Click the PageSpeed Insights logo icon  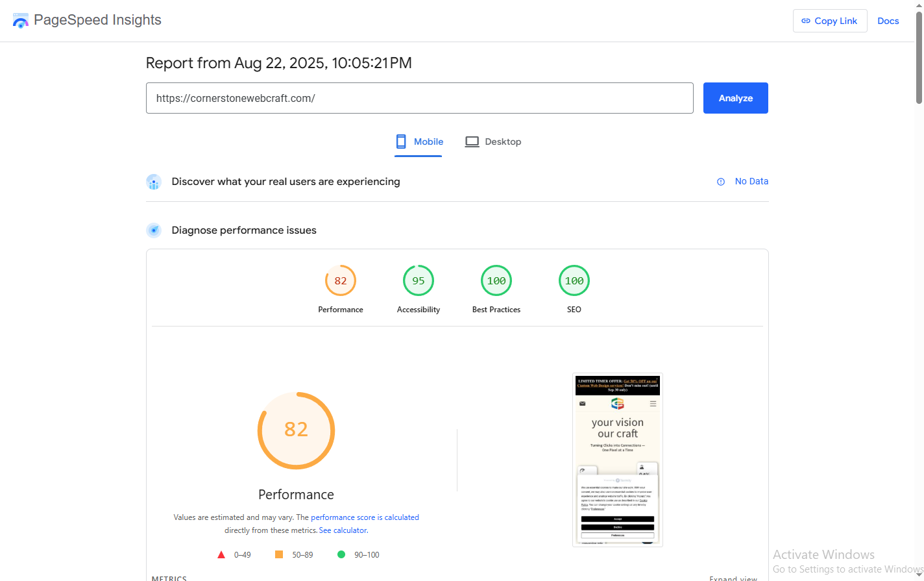(21, 20)
